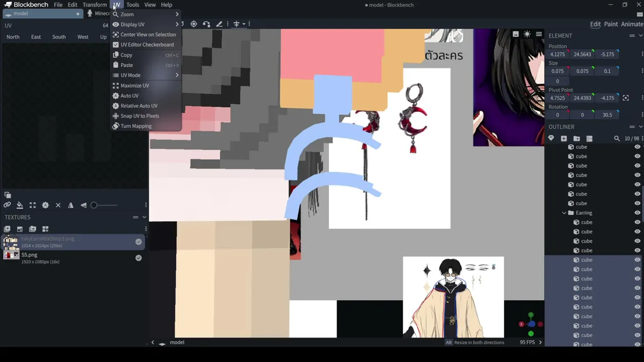Click the append texture grid-plus icon
644x362 pixels.
click(45, 229)
